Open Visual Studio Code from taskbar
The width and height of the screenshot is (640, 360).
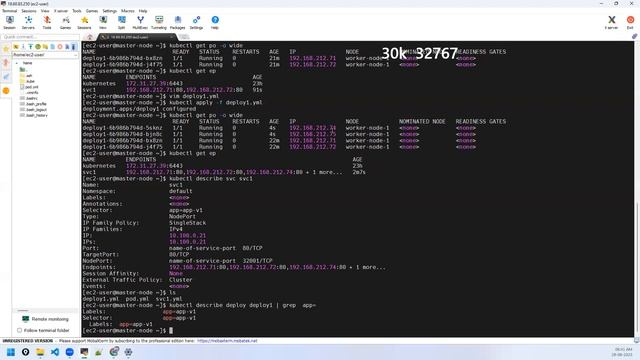(55, 352)
